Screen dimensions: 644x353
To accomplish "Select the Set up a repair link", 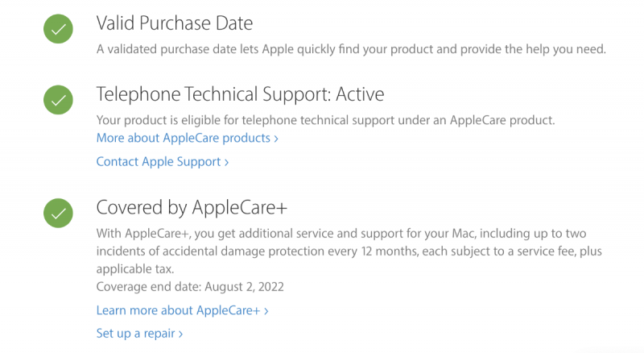I will (134, 332).
